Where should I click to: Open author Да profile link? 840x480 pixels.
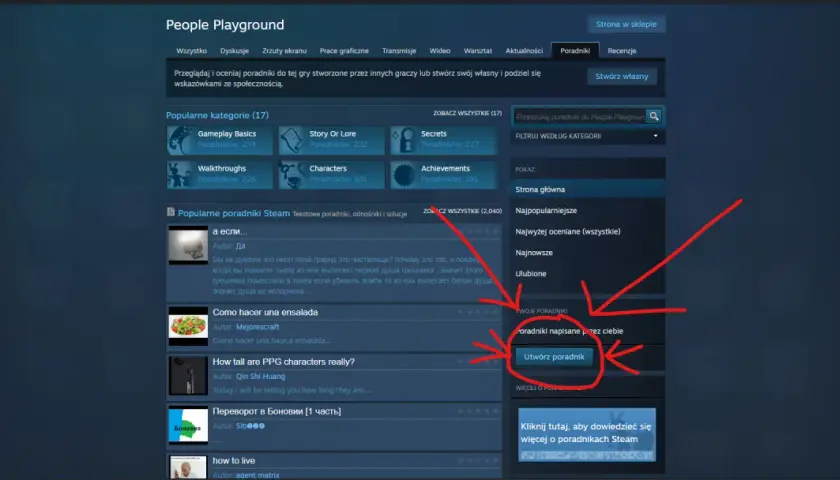(241, 246)
